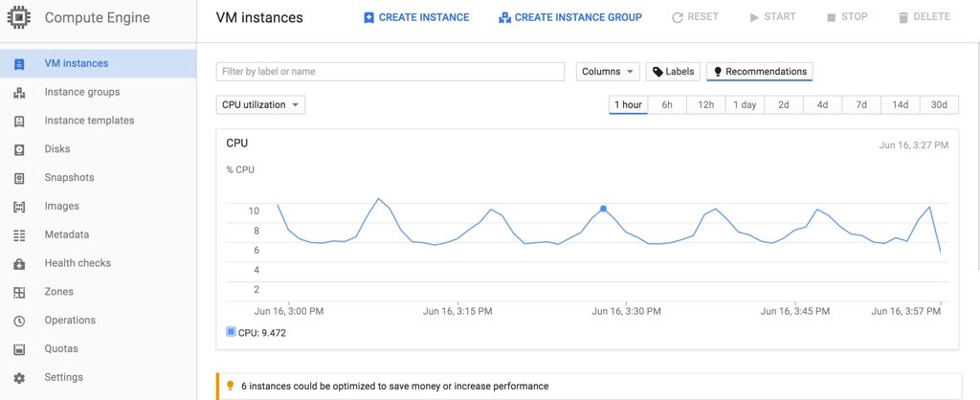This screenshot has width=980, height=400.
Task: Open the Disks section
Action: pos(99,149)
